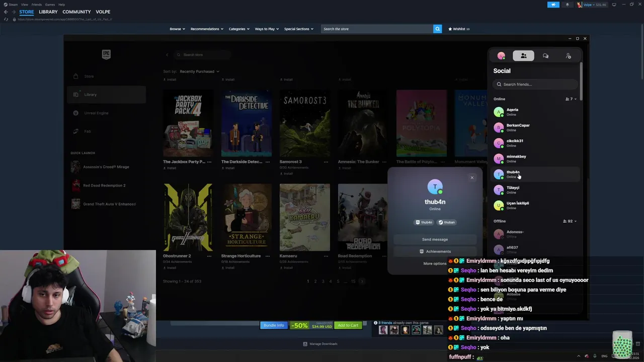644x362 pixels.
Task: Click the Social panel scrollbar
Action: (x=581, y=80)
